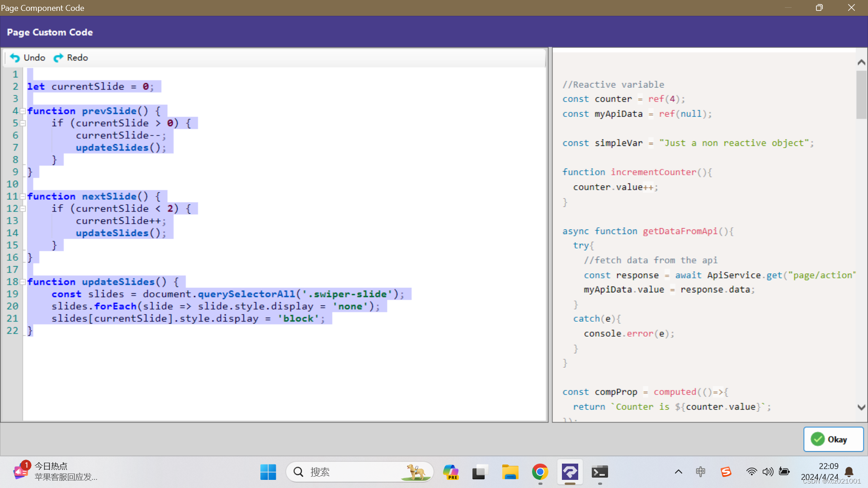Collapse the nextSlide function fold marker

[x=23, y=197]
